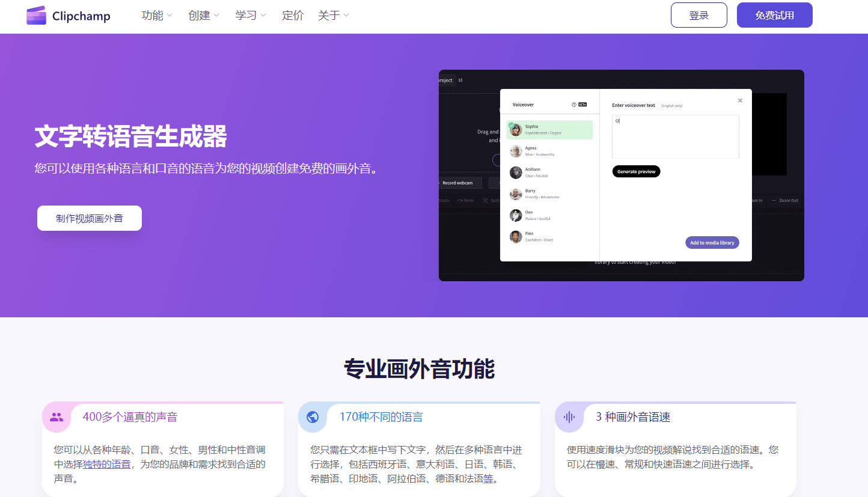This screenshot has height=497, width=868.
Task: Open the 独特的语音 link
Action: pos(107,464)
